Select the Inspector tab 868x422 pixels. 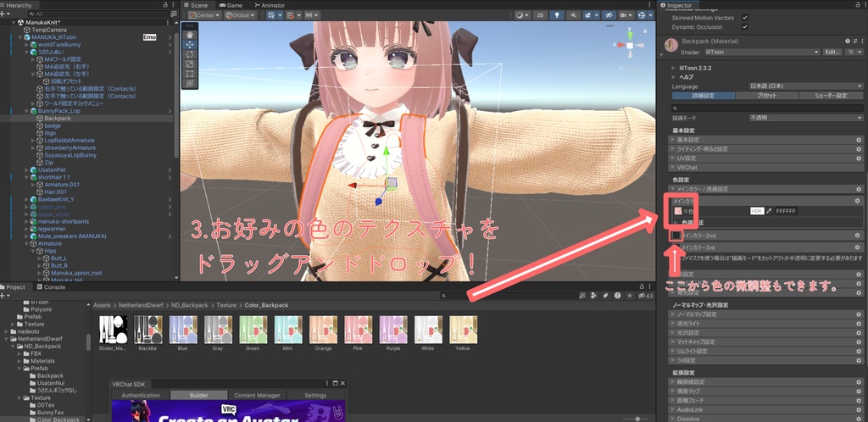676,5
